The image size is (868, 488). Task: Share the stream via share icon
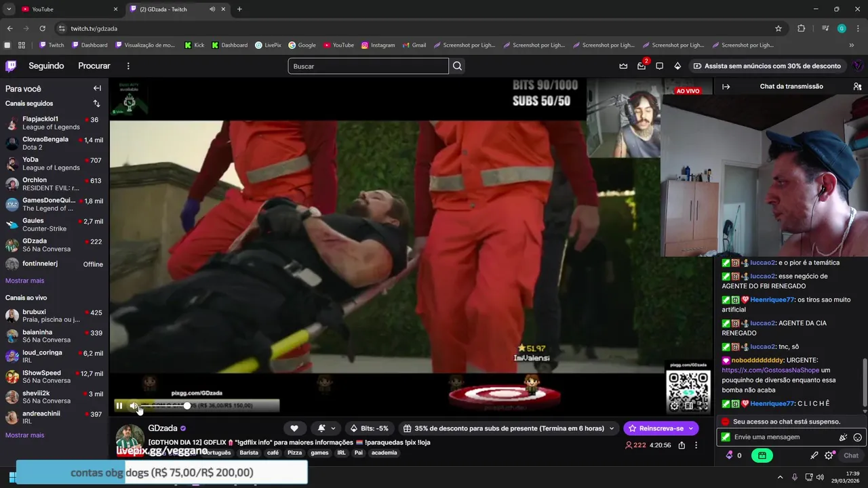coord(682,445)
